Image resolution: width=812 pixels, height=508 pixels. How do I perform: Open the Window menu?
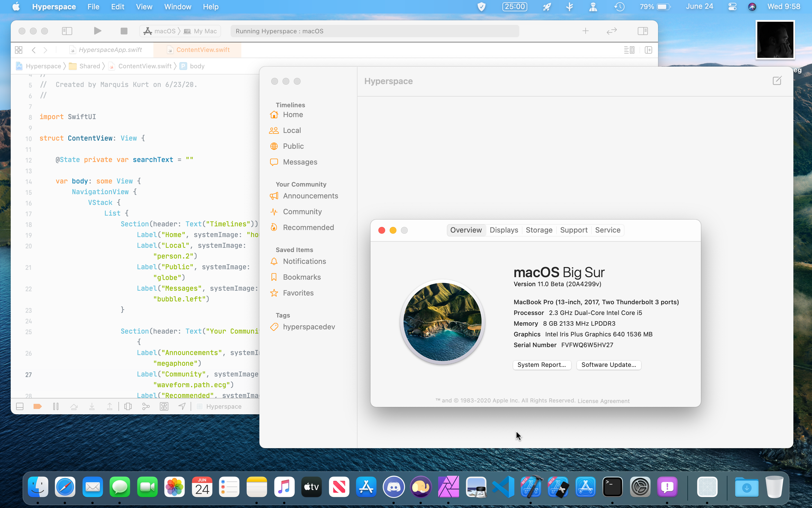[x=178, y=7]
